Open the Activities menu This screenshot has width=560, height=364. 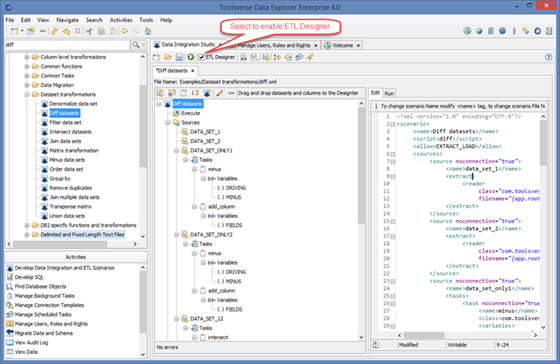[x=121, y=20]
